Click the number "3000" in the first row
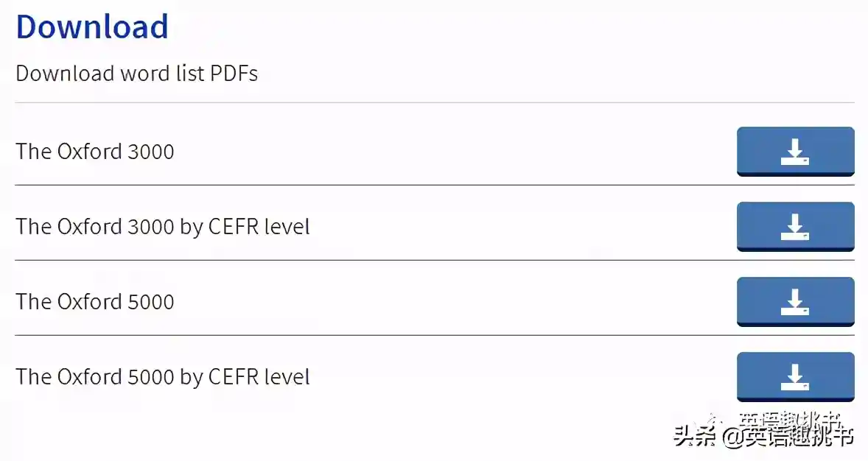This screenshot has width=868, height=461. [x=151, y=152]
